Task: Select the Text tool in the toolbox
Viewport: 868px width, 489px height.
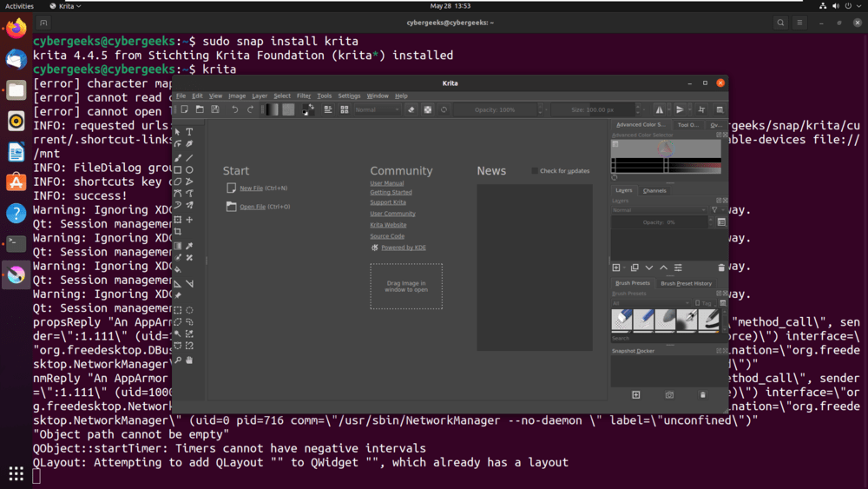Action: pos(189,132)
